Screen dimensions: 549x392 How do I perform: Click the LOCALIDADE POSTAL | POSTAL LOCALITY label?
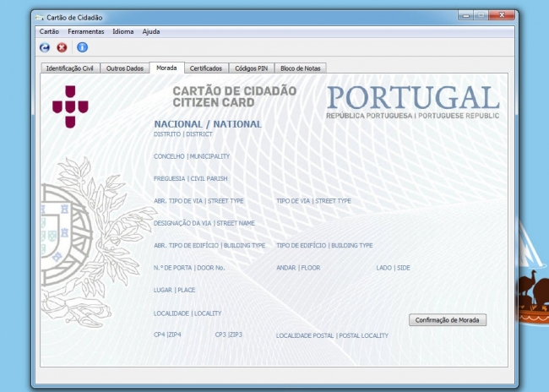coord(332,335)
